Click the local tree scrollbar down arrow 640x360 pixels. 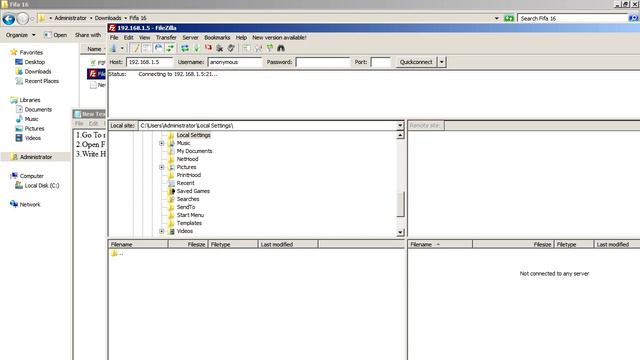(400, 232)
